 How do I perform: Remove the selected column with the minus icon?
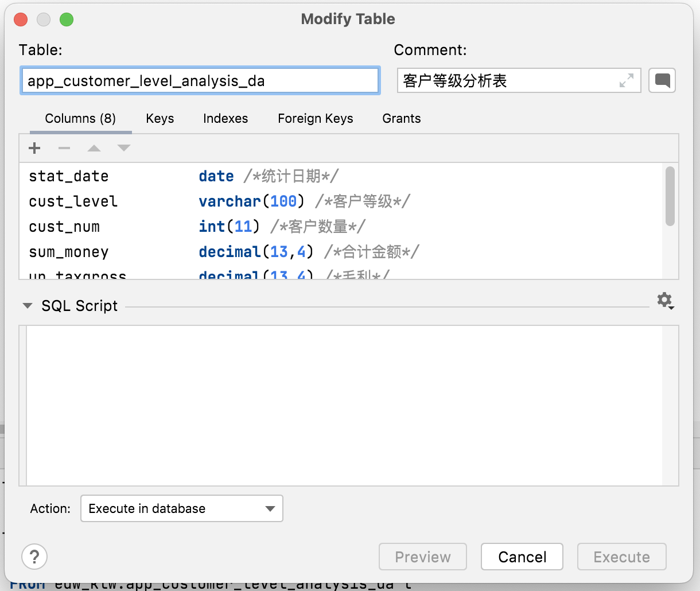pyautogui.click(x=64, y=148)
